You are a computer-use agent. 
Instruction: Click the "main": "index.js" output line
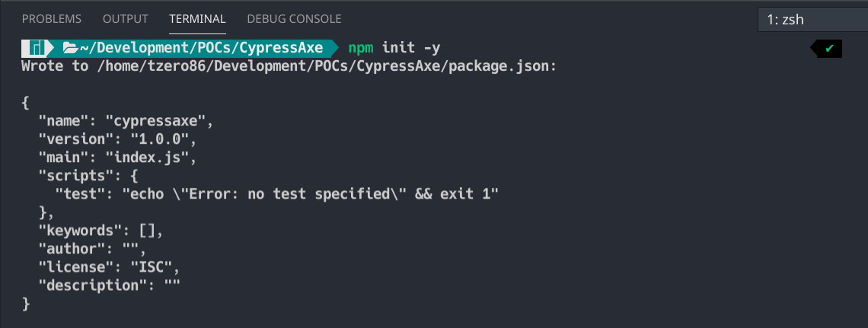pyautogui.click(x=116, y=158)
